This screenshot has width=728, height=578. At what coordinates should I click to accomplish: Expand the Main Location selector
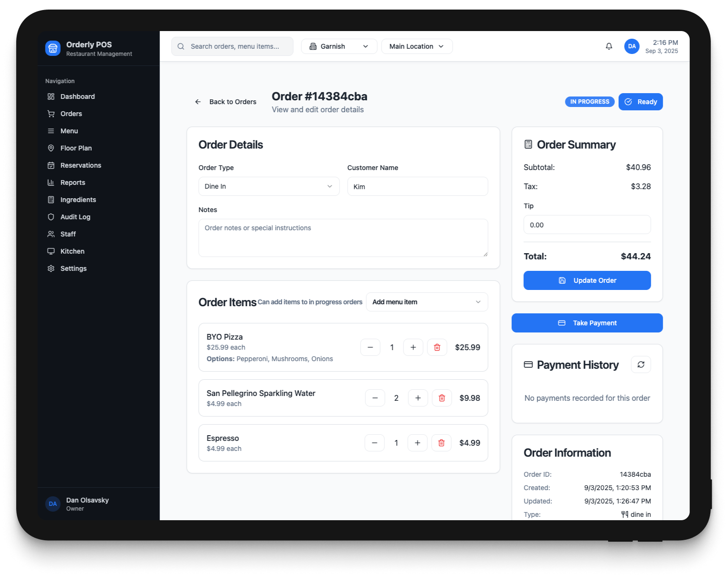416,46
